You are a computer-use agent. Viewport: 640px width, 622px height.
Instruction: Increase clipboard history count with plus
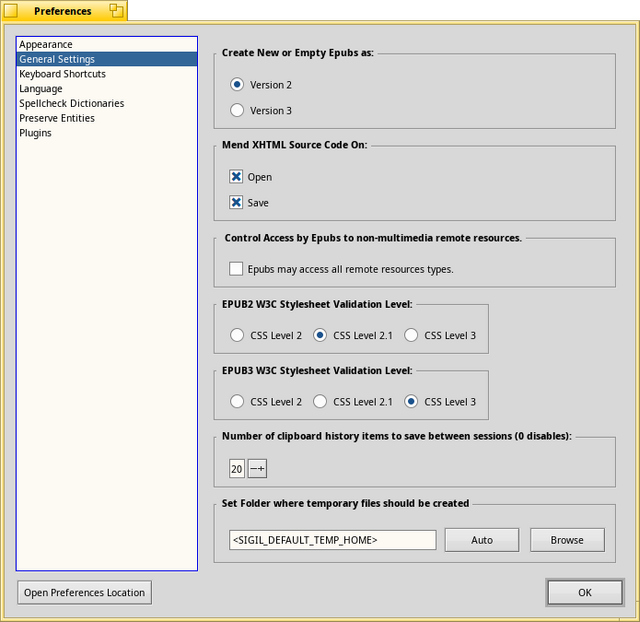(x=262, y=469)
